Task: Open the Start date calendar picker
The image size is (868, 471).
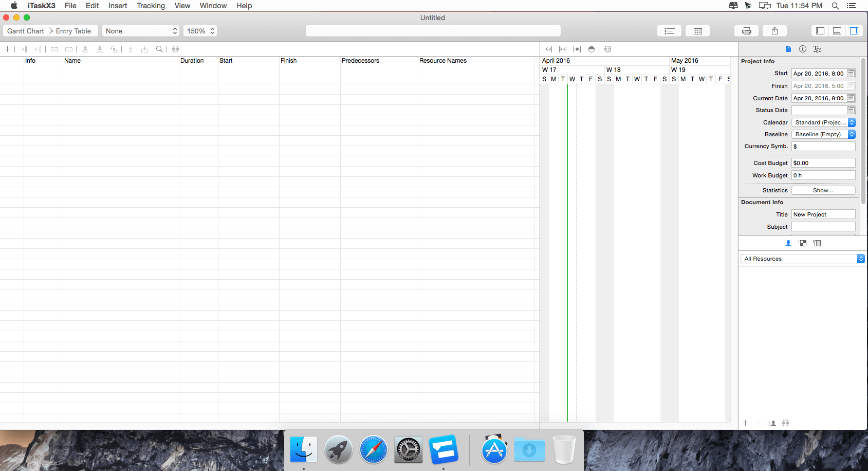Action: (x=851, y=74)
